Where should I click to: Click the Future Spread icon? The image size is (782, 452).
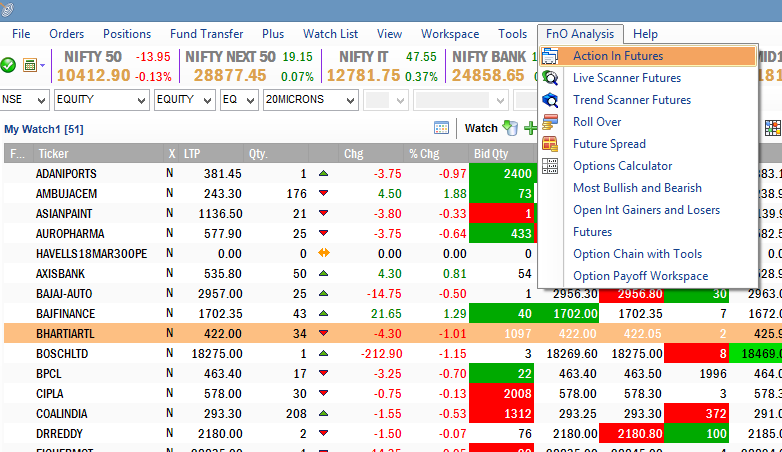click(550, 144)
